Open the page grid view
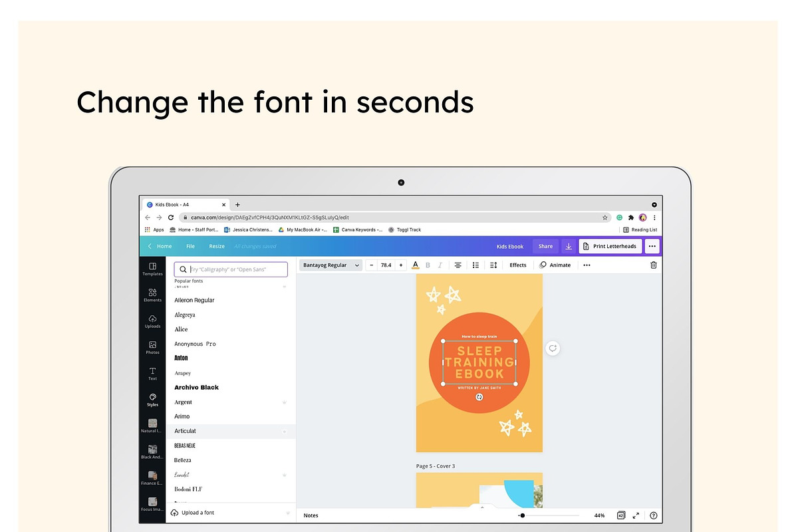 coord(621,515)
